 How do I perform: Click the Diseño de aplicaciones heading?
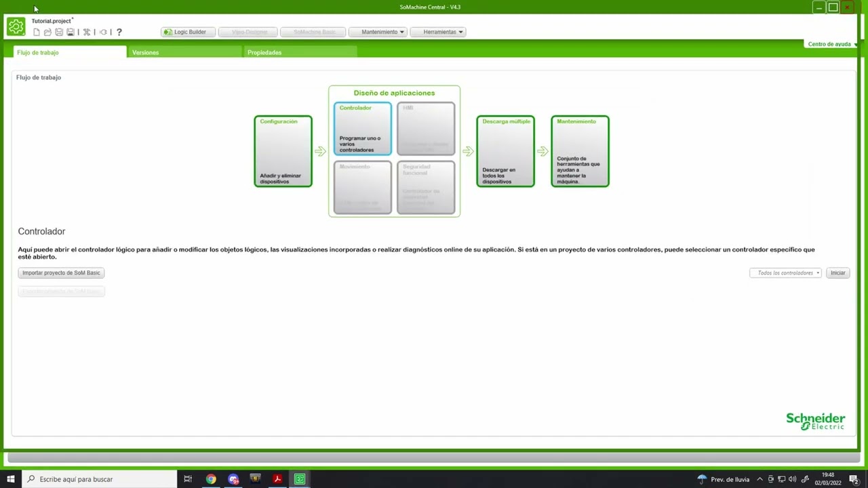point(394,93)
